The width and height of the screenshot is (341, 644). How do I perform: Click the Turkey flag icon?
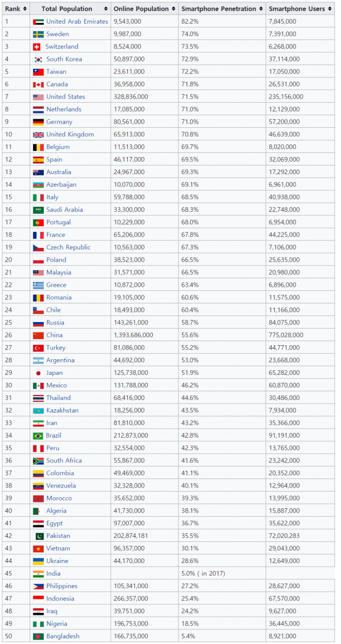click(38, 348)
